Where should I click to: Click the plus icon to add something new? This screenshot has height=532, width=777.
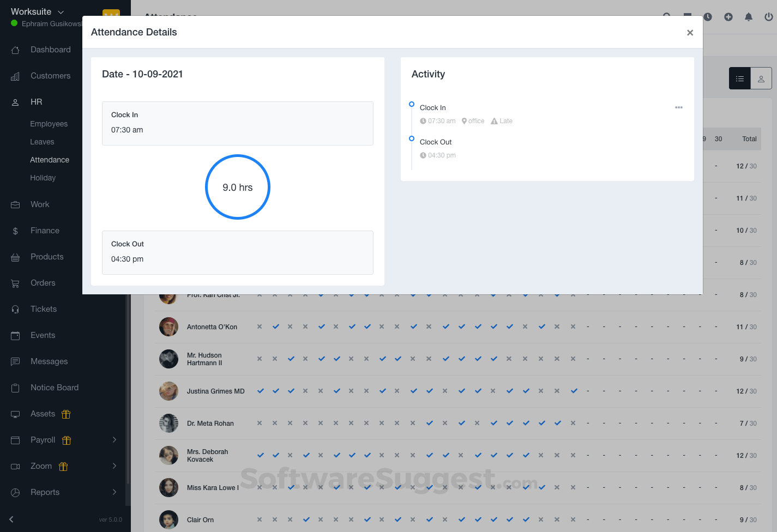[728, 17]
